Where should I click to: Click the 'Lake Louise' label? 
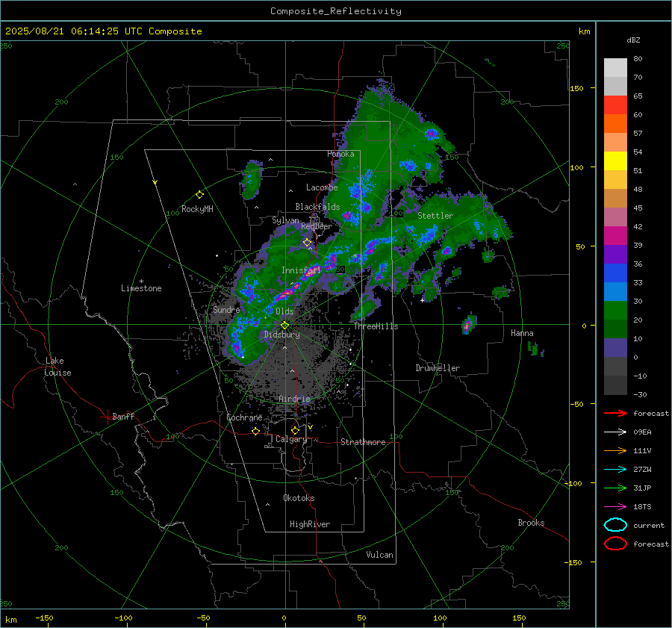click(x=57, y=367)
